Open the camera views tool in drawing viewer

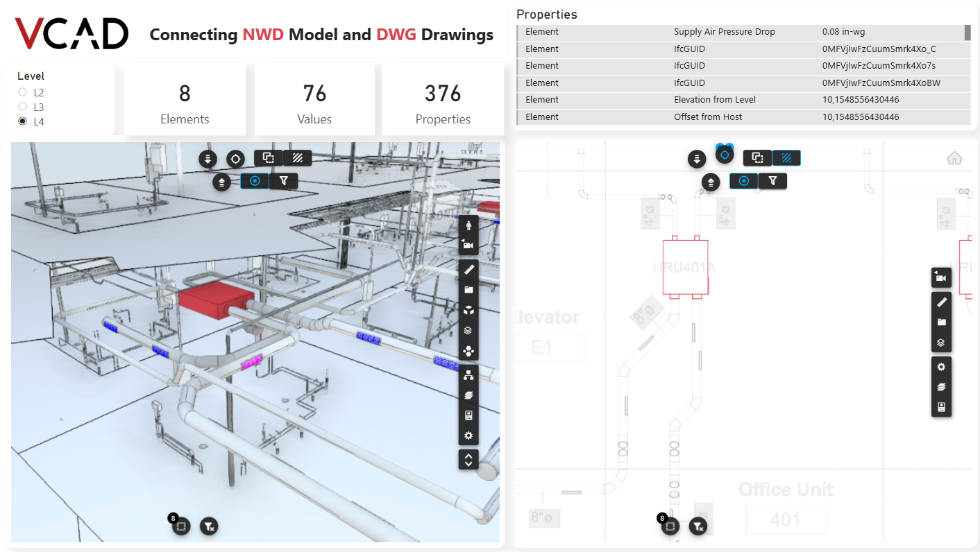[x=941, y=277]
